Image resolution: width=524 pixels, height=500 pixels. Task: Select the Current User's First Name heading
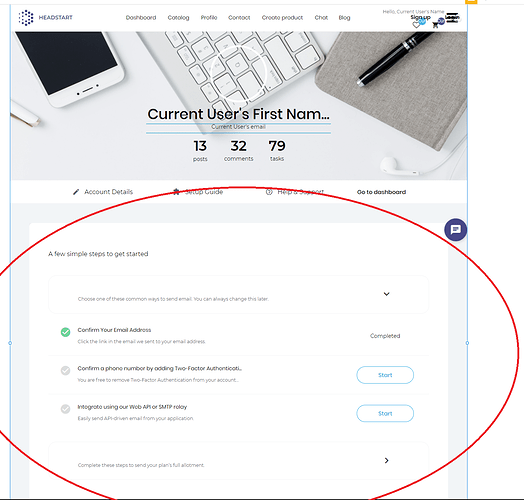pyautogui.click(x=238, y=114)
